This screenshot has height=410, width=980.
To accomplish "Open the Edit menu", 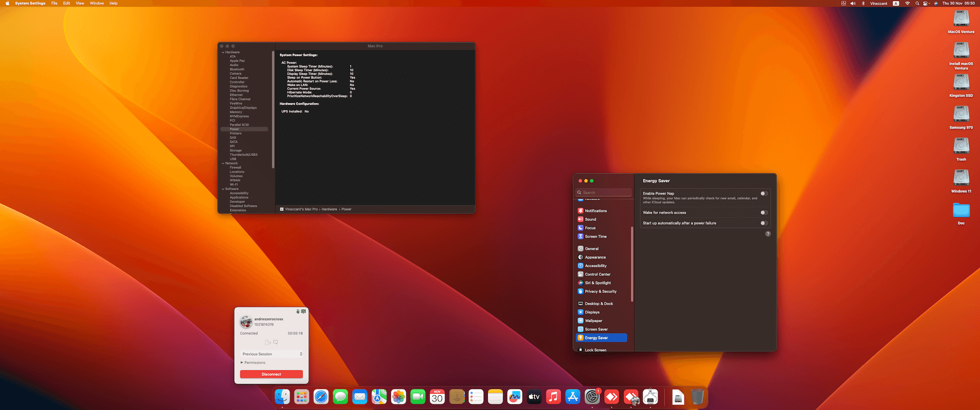I will coord(66,3).
